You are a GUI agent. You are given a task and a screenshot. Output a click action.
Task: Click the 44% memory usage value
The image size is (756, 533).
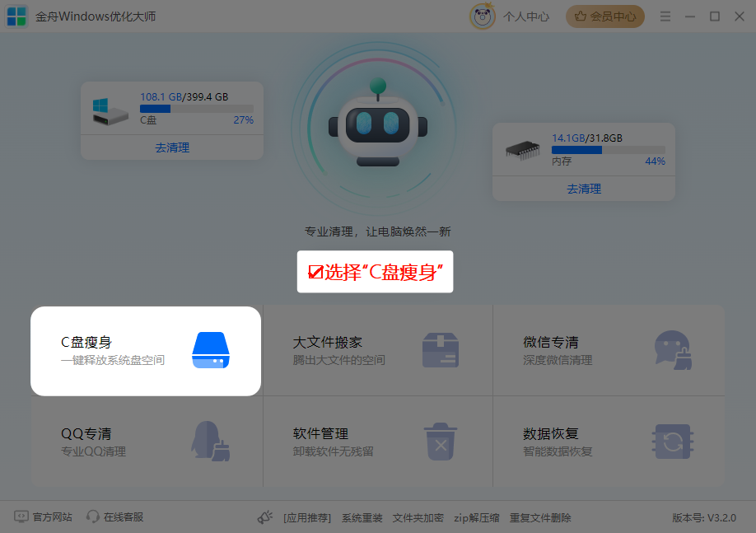656,161
